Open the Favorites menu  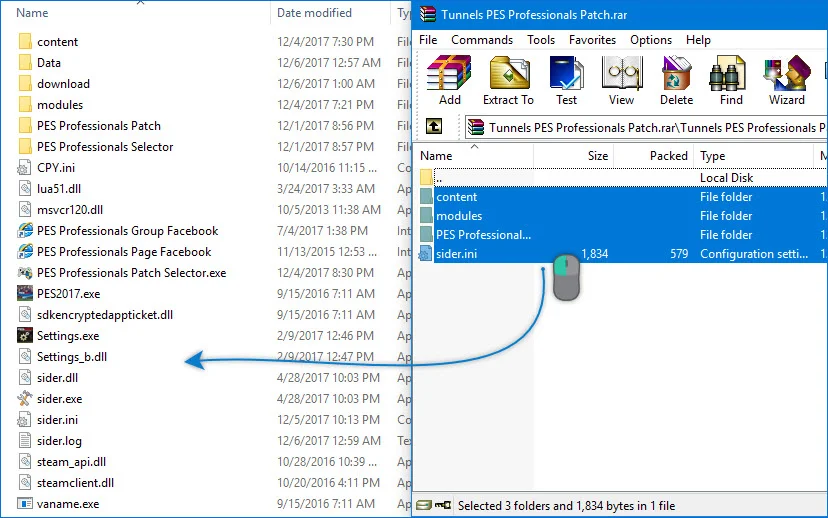592,40
